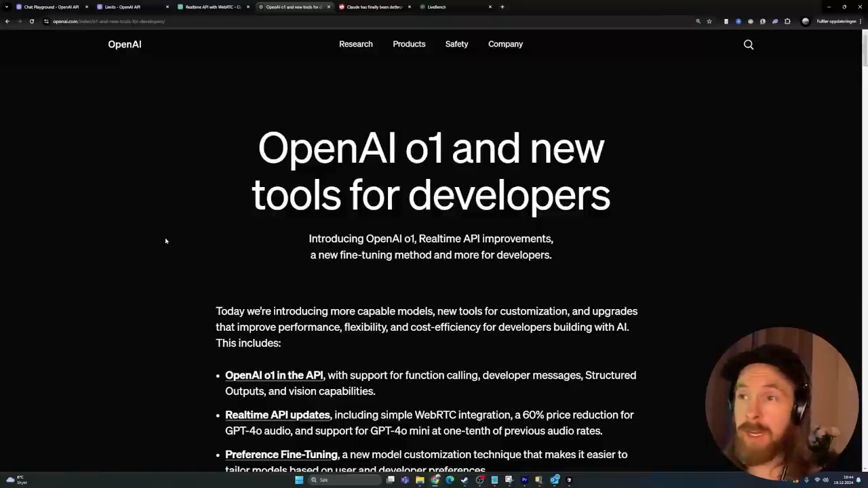Viewport: 868px width, 488px height.
Task: Click 'Fullfør oppdateringen' update button
Action: [x=836, y=21]
